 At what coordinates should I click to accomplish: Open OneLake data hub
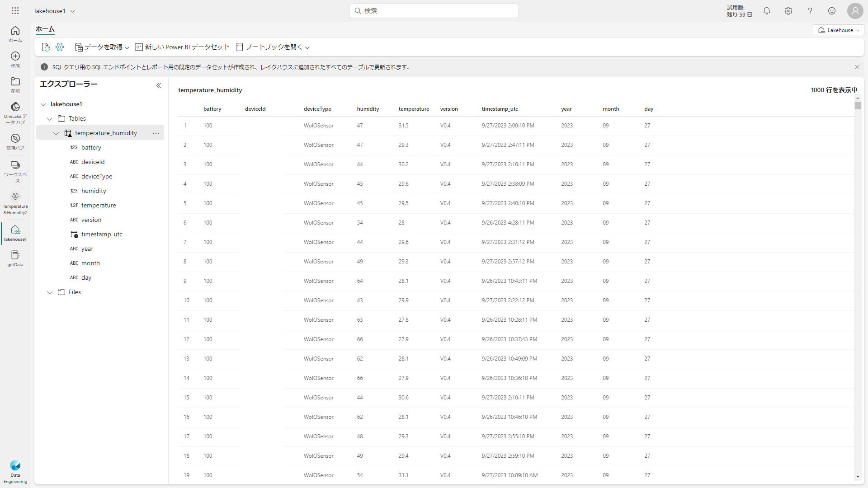pos(15,113)
